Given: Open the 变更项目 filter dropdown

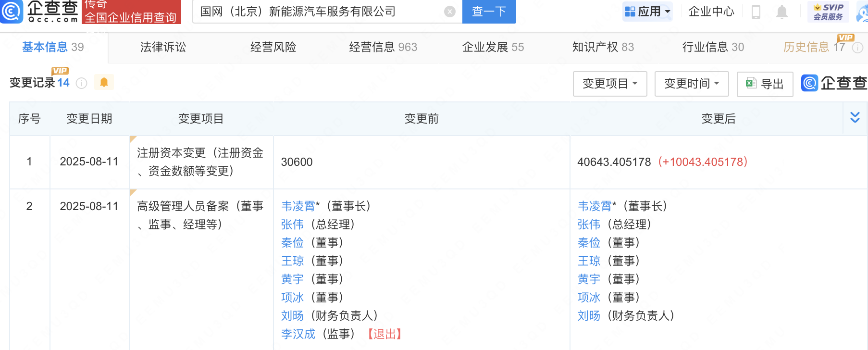Looking at the screenshot, I should pyautogui.click(x=609, y=84).
